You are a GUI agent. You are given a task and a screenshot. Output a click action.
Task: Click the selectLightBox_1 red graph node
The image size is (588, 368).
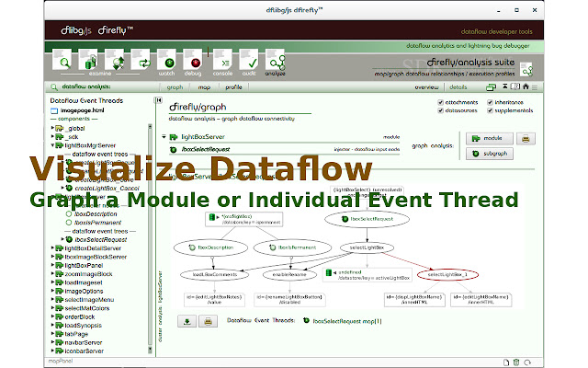[447, 275]
